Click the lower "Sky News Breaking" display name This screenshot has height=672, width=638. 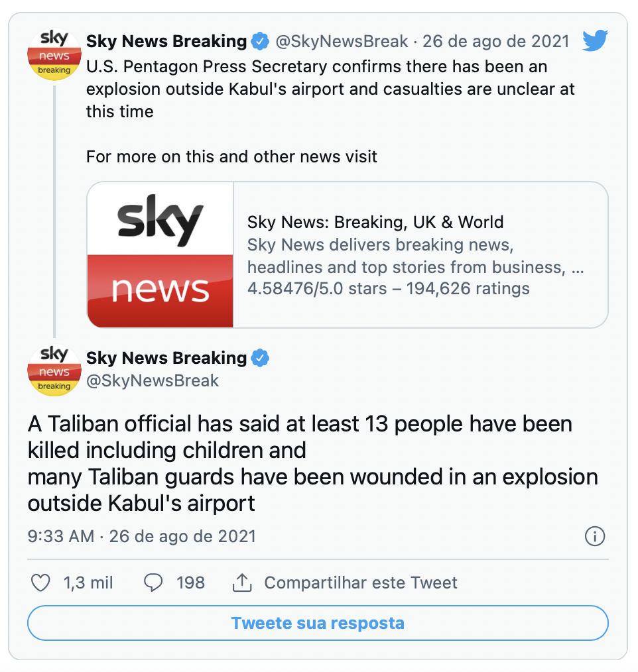[x=166, y=359]
